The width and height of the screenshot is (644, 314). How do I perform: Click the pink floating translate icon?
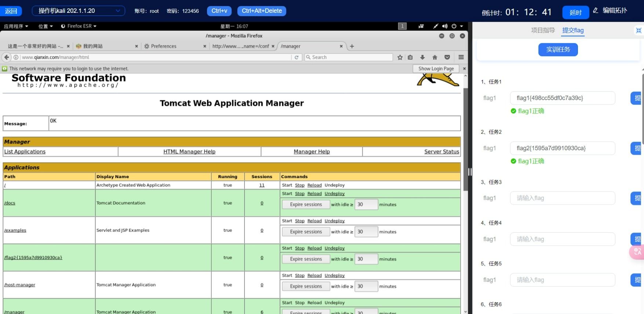tap(637, 252)
